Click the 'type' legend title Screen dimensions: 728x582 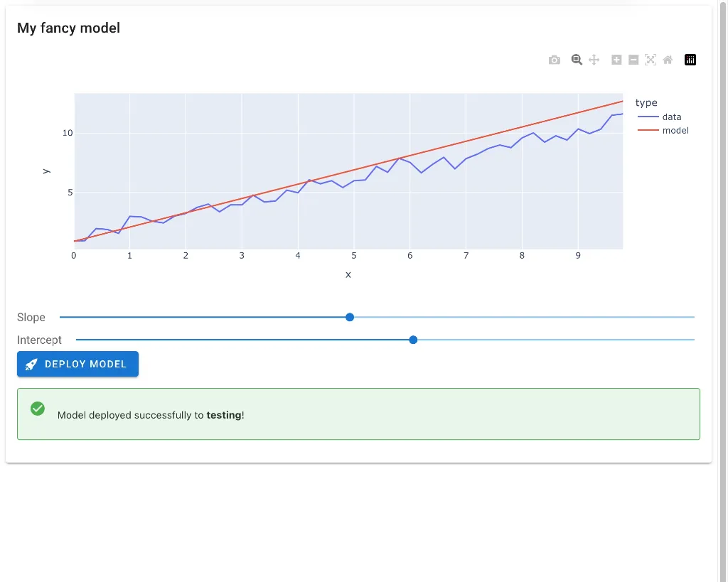coord(646,103)
